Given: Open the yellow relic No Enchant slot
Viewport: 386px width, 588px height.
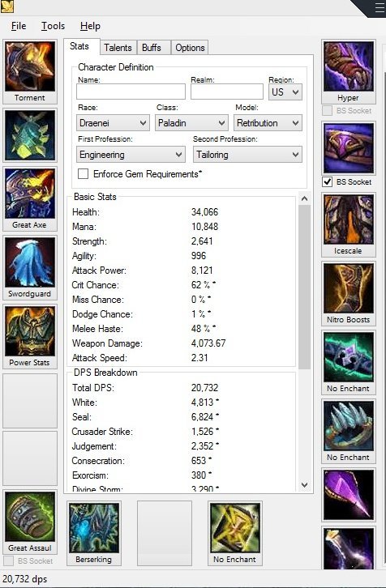Looking at the screenshot, I should [235, 533].
